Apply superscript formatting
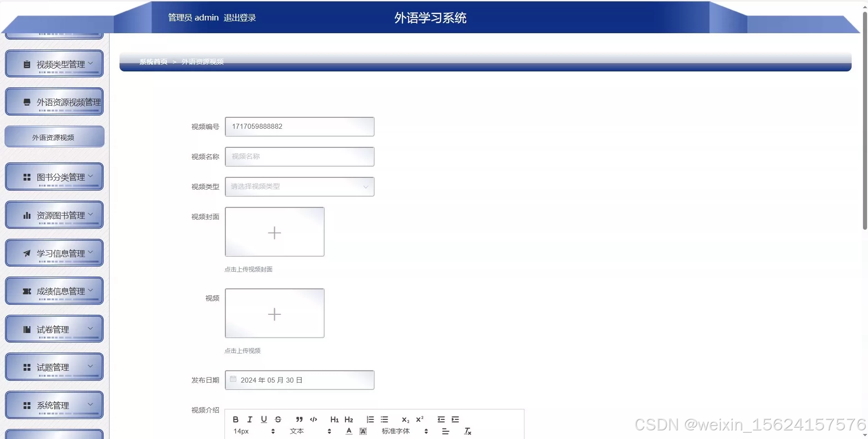868x439 pixels. (x=419, y=419)
